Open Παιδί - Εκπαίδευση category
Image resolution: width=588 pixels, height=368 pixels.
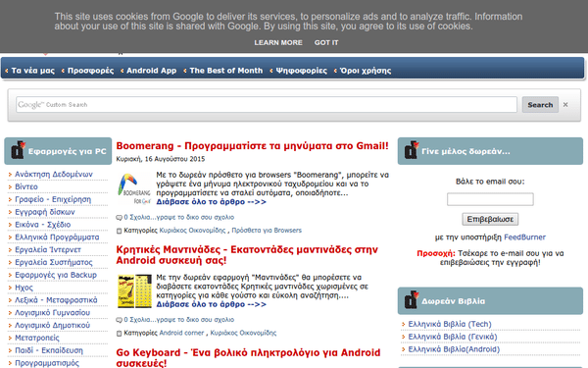(49, 350)
